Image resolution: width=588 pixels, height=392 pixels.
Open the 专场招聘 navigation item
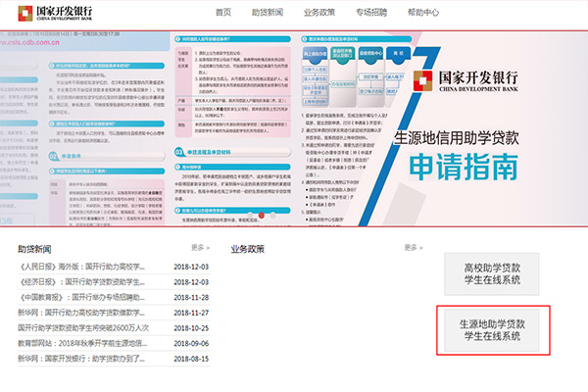(371, 13)
